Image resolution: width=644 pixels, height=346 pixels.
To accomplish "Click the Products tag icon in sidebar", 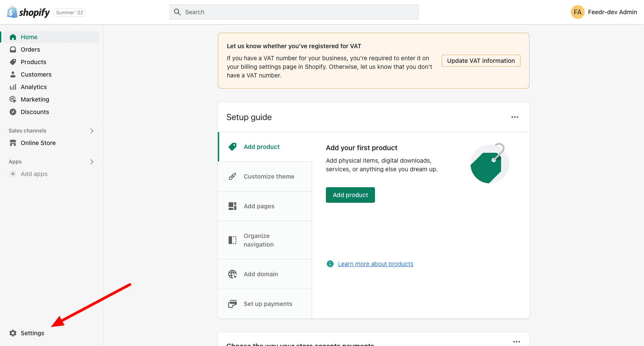I will point(13,62).
